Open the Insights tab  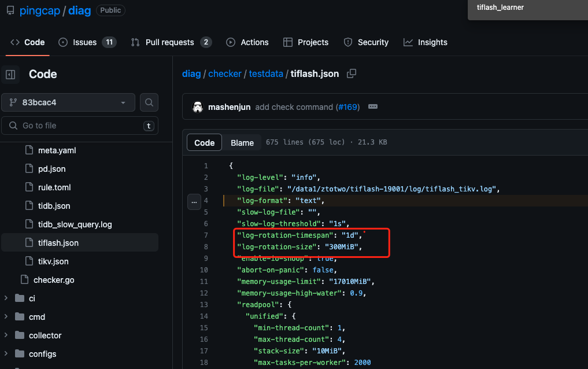426,42
